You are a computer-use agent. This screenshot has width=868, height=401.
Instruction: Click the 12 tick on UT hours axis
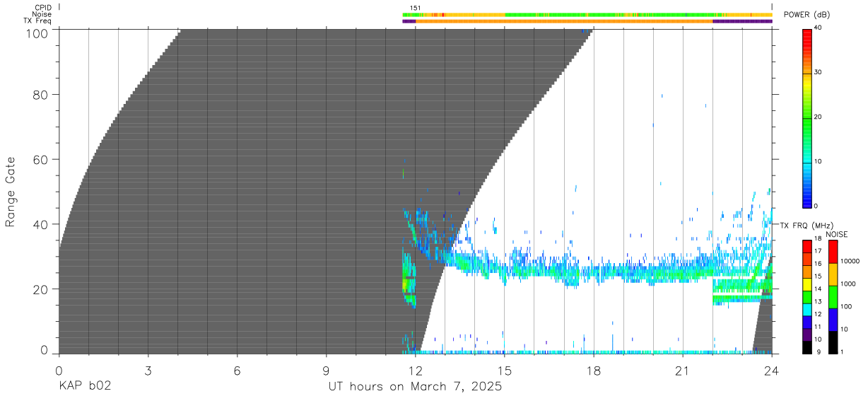415,371
